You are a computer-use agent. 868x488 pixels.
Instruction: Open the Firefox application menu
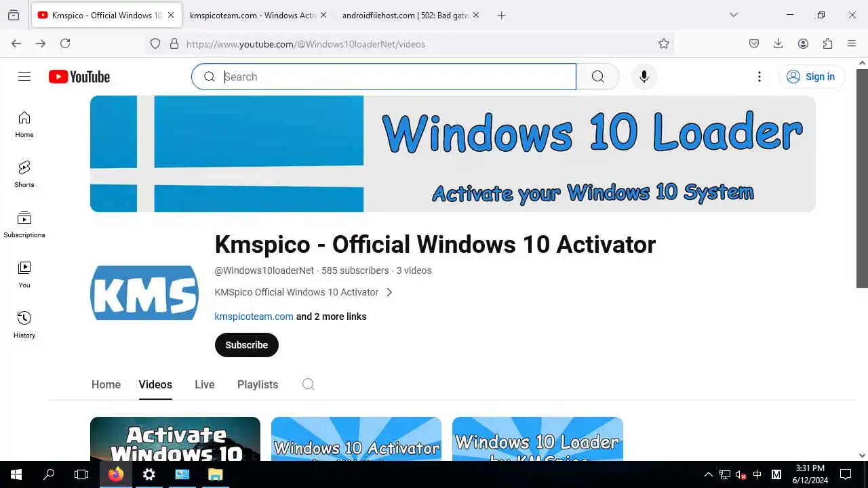point(852,43)
